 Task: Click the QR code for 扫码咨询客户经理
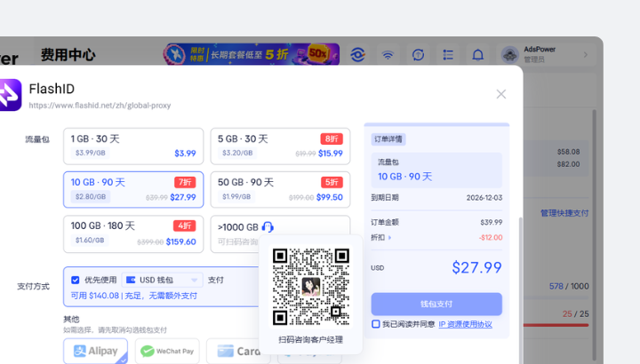point(310,286)
